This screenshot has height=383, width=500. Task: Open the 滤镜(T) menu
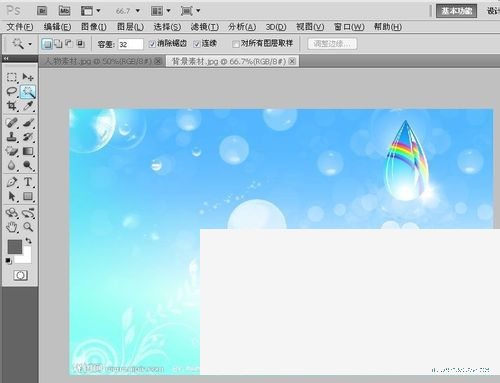tap(204, 27)
